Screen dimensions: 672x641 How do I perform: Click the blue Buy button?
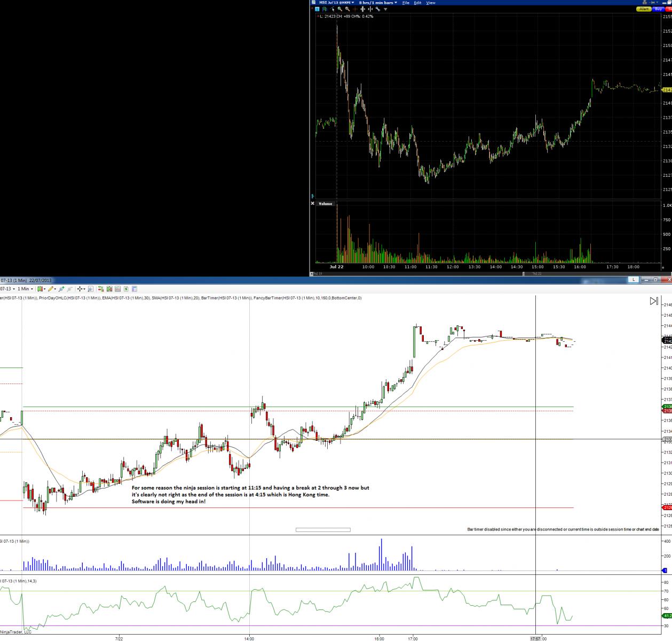click(x=658, y=9)
